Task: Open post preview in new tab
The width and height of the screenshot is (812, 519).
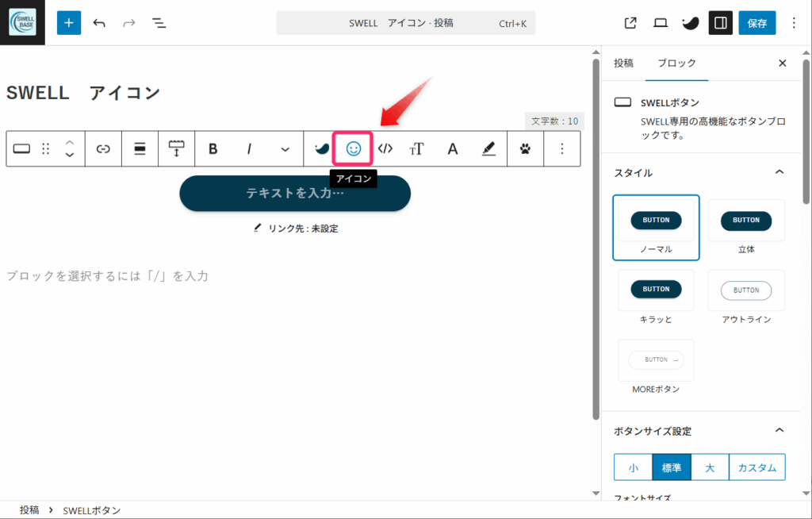Action: point(630,23)
